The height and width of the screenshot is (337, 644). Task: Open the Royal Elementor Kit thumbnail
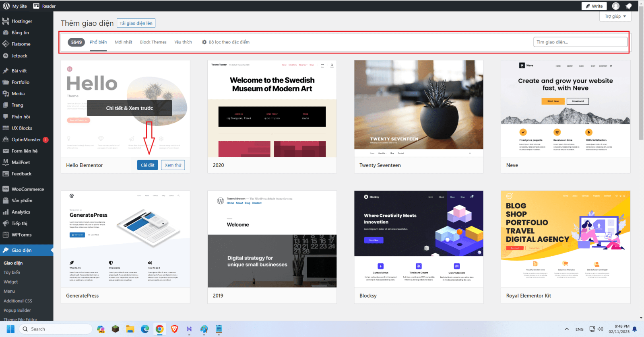tap(566, 239)
